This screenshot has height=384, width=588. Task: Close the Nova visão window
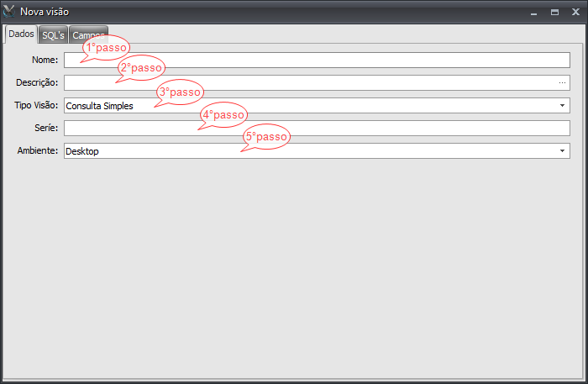coord(575,12)
